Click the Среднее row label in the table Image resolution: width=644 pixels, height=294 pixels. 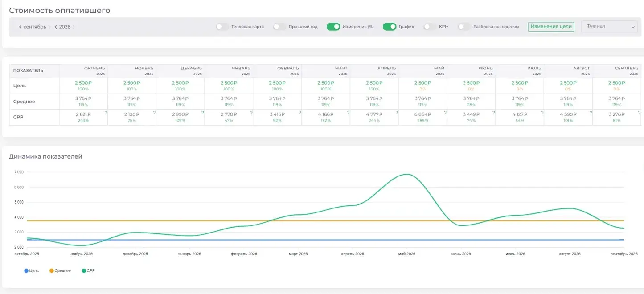click(x=24, y=102)
